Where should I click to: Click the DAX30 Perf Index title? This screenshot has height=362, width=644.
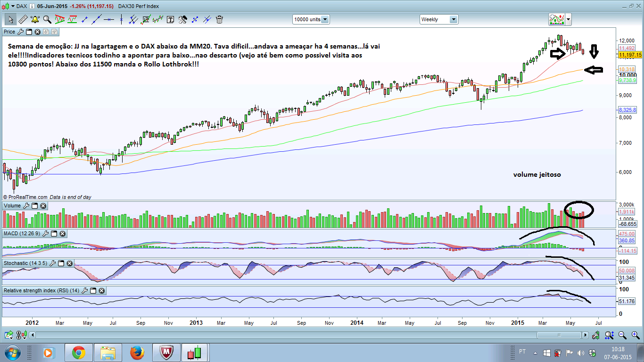point(138,6)
